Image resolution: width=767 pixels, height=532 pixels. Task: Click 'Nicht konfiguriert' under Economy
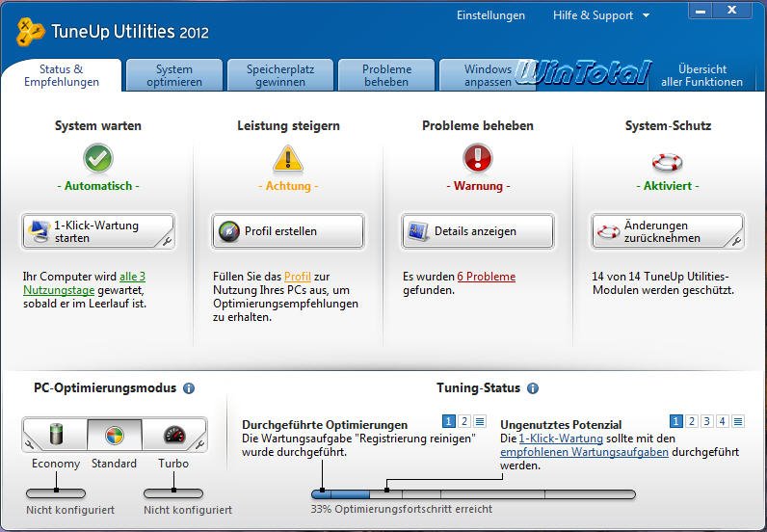[x=70, y=510]
